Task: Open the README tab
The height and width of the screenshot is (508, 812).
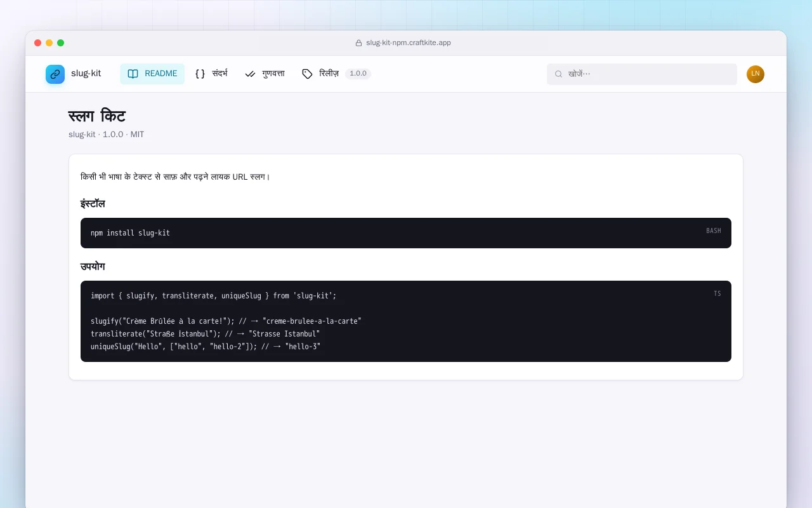Action: 152,74
